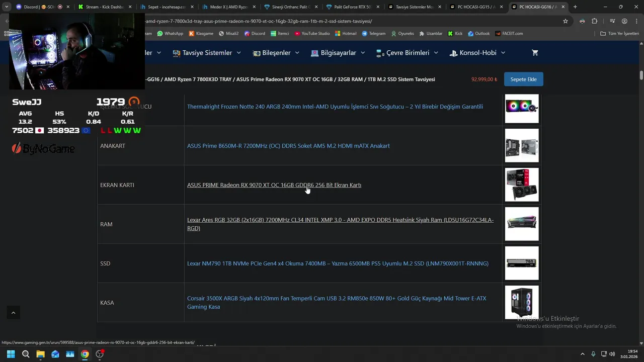Open the Thermalright Frozen Notte 240 link

pyautogui.click(x=335, y=107)
